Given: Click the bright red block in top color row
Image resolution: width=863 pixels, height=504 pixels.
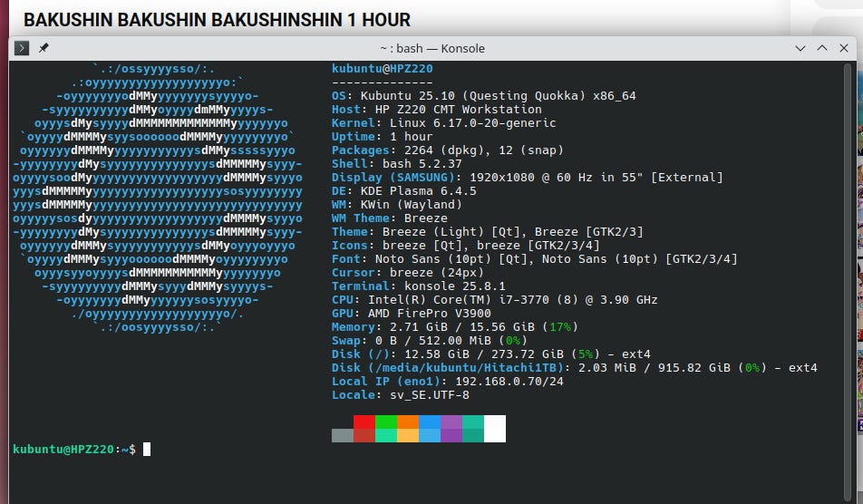Looking at the screenshot, I should click(364, 422).
